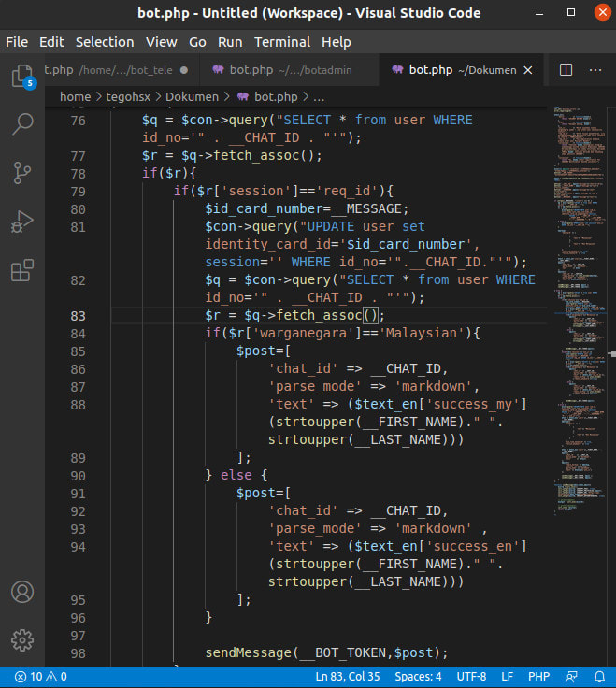Switch to the t.php bot_tele tab
Viewport: 616px width, 688px height.
point(122,70)
